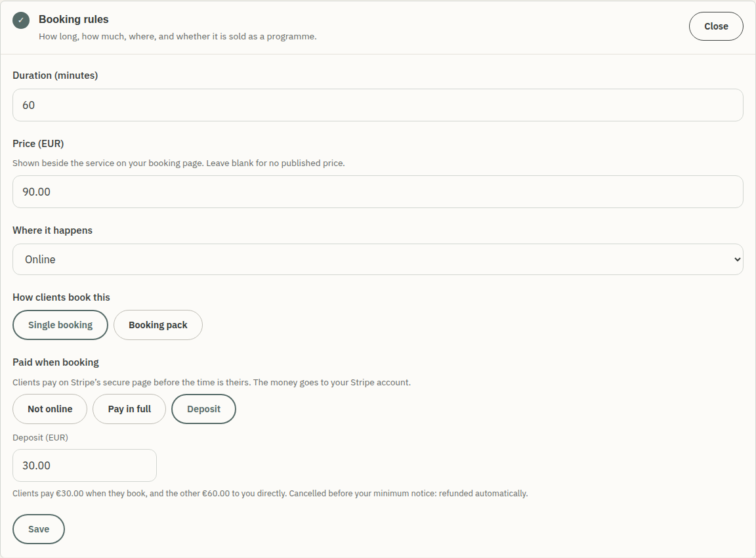Click the Paid when booking label
This screenshot has height=558, width=756.
(x=55, y=362)
